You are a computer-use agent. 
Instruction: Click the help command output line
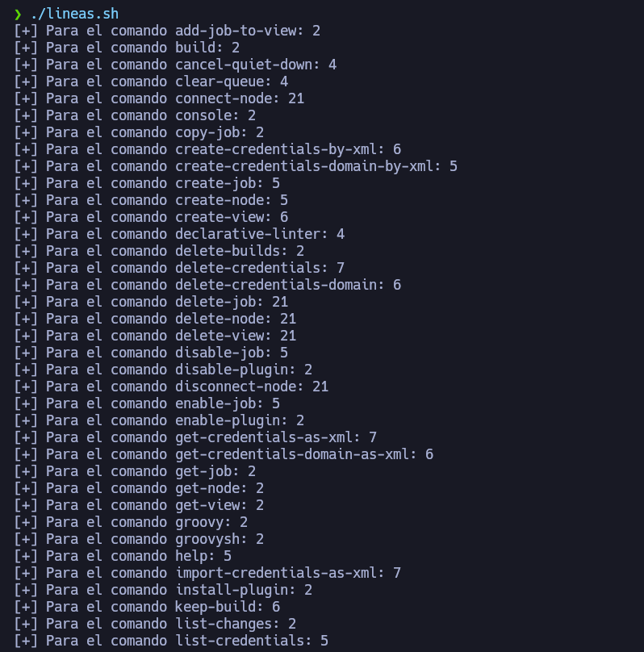[123, 556]
